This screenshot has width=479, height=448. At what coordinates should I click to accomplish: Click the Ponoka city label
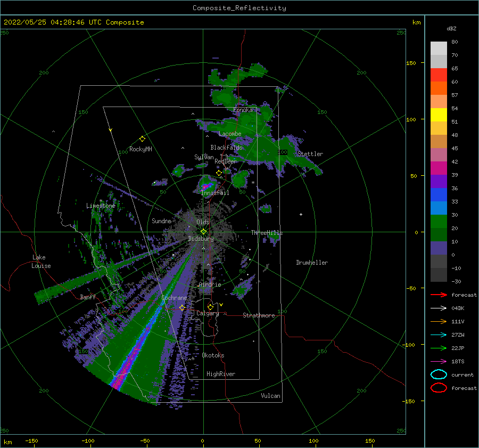243,110
